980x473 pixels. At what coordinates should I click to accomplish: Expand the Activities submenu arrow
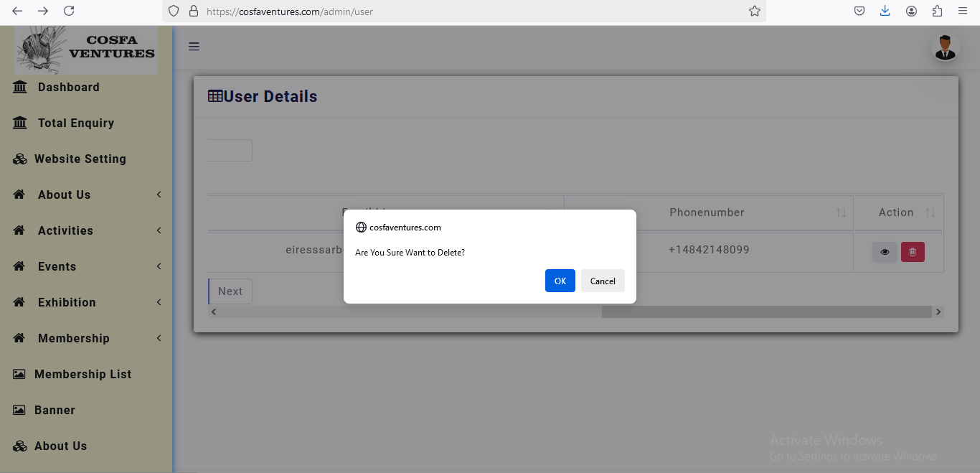[159, 230]
